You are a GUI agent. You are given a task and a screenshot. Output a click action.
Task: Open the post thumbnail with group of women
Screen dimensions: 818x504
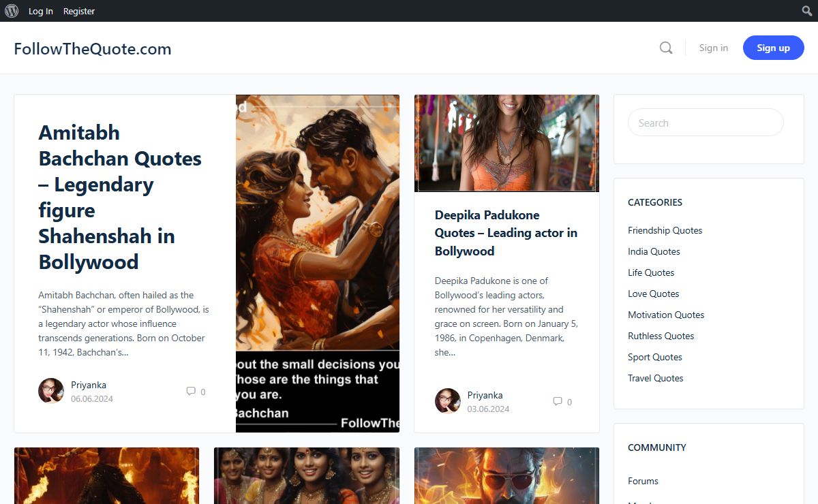(x=307, y=475)
